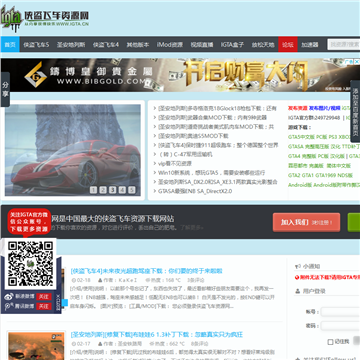Select slide 4 in the carousel
The height and width of the screenshot is (360, 360).
coord(122,190)
